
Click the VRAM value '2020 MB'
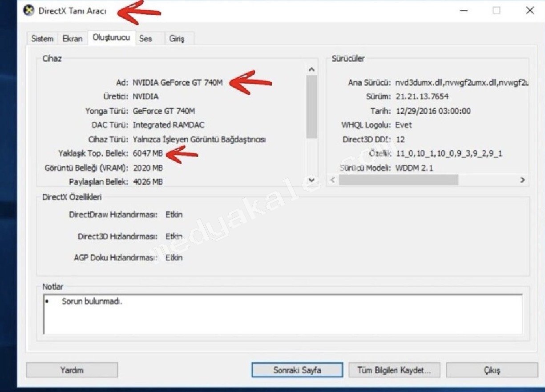click(x=148, y=168)
